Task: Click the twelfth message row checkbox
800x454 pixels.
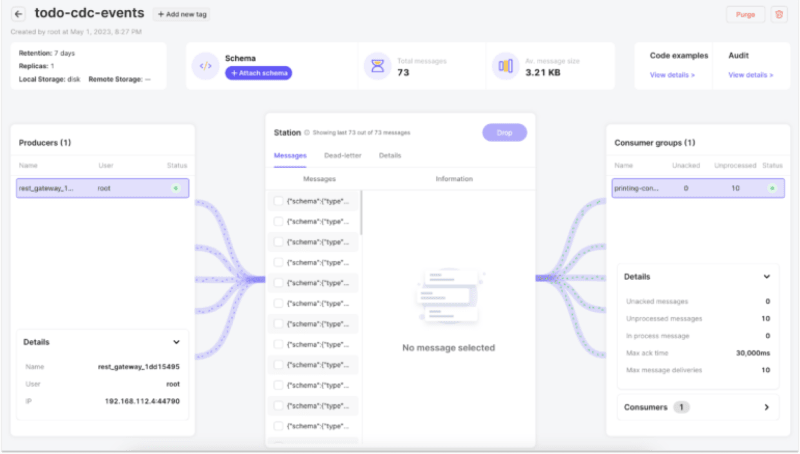Action: click(278, 426)
